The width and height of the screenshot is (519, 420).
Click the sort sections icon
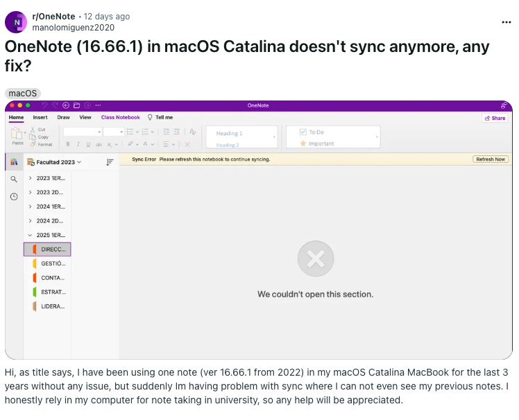pyautogui.click(x=110, y=162)
